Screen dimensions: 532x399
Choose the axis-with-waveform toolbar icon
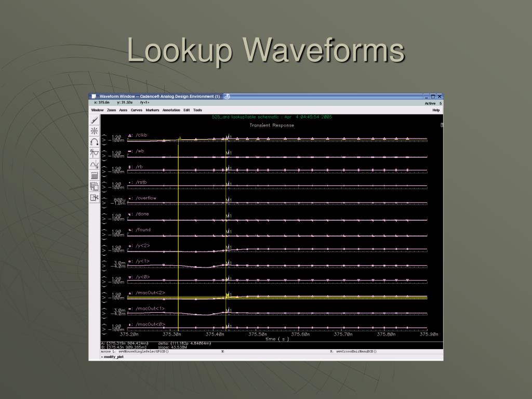click(x=95, y=153)
